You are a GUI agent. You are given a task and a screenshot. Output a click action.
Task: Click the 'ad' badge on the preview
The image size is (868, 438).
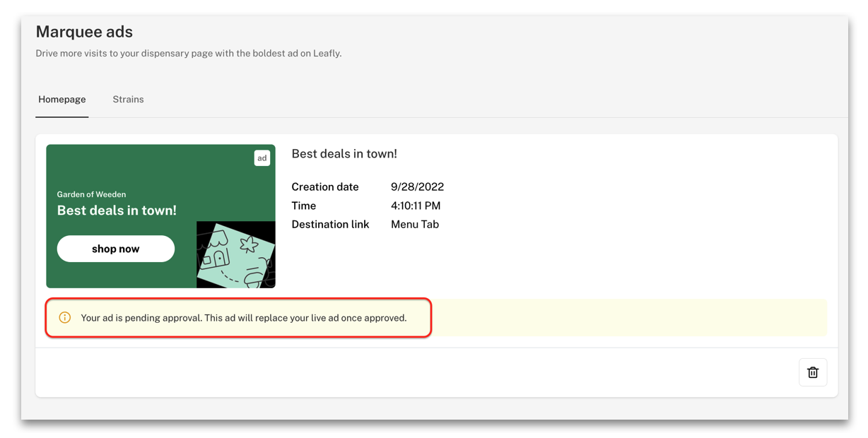262,158
